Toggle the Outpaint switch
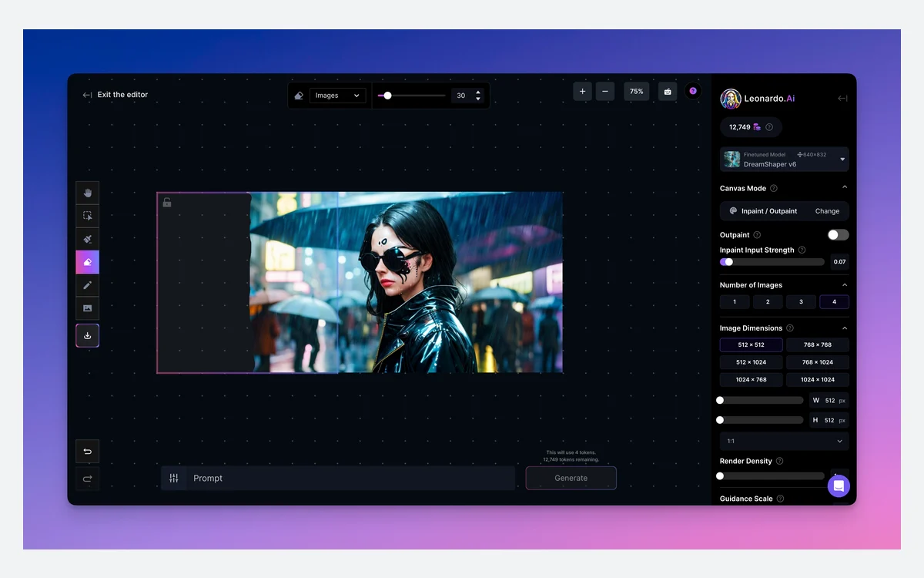This screenshot has height=578, width=924. 838,235
